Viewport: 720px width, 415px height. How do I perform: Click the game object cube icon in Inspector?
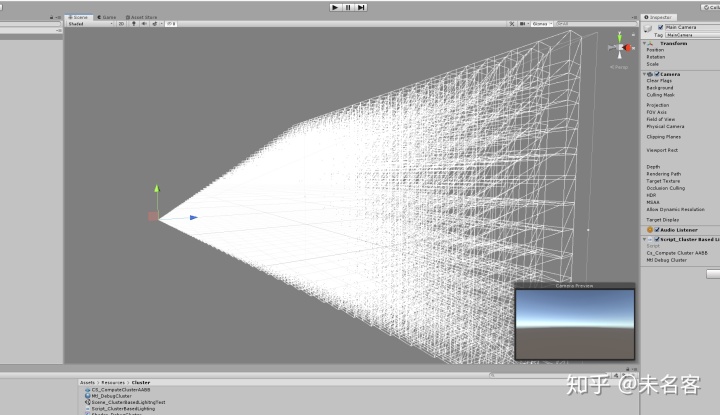pyautogui.click(x=647, y=29)
